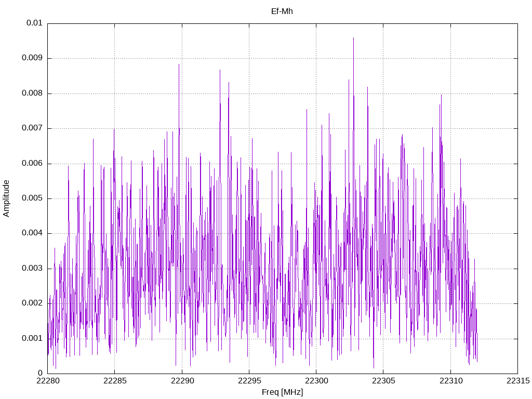Click the 22280 x-axis tick label

[x=48, y=381]
